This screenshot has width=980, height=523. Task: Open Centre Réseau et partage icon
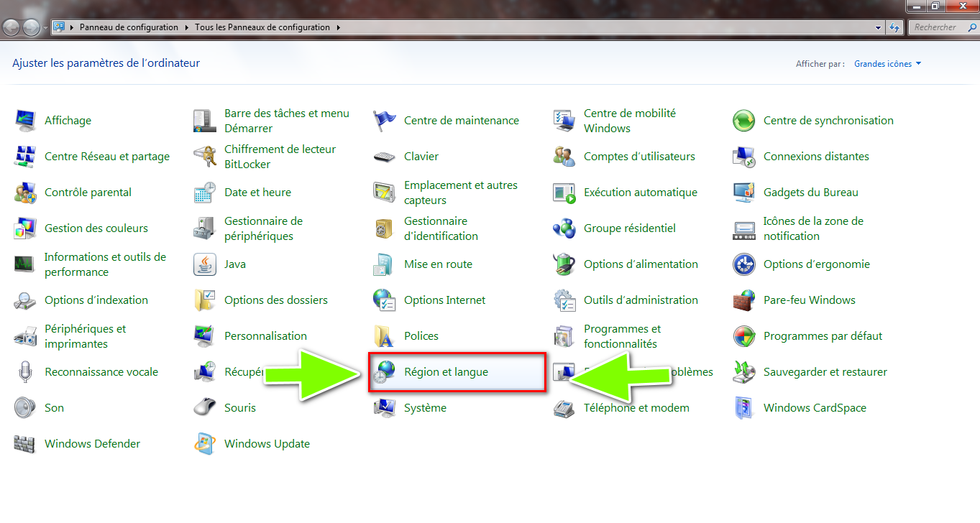(x=25, y=157)
